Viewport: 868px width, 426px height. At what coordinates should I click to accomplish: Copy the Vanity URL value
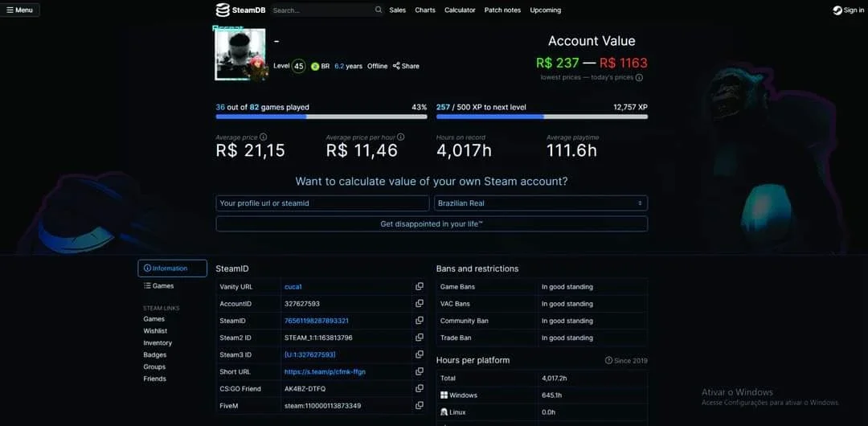point(419,286)
